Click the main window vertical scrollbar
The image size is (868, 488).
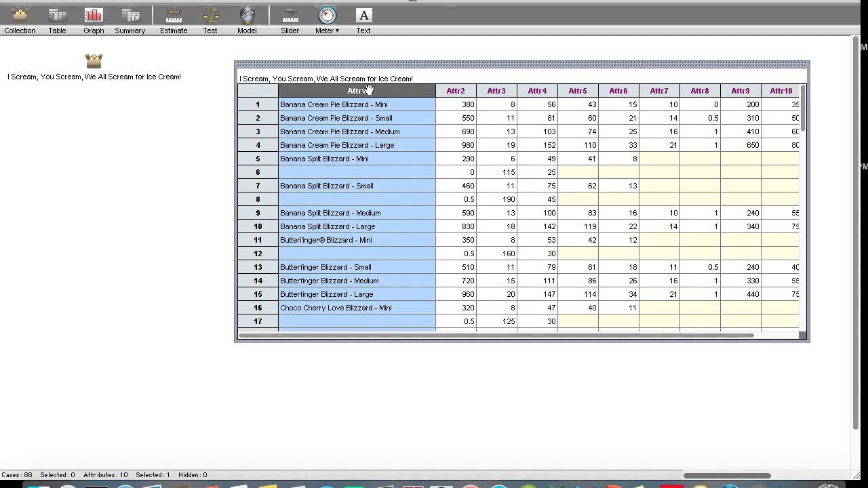[x=856, y=232]
